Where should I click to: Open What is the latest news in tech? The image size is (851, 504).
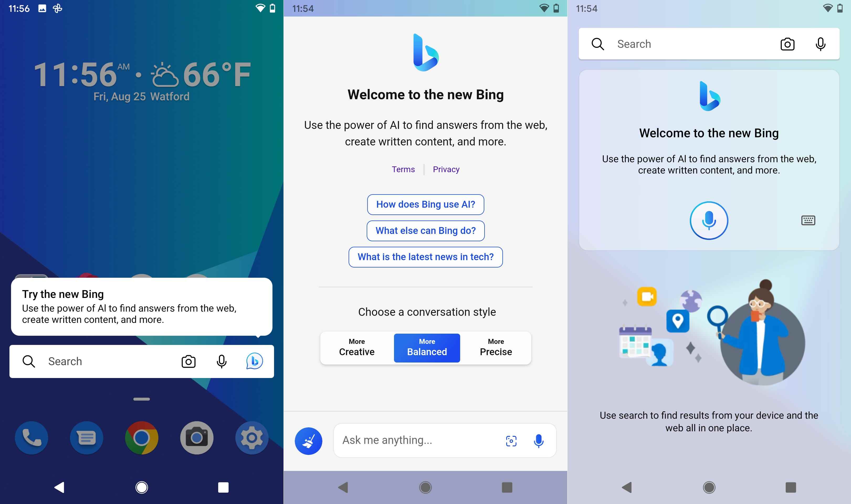point(425,257)
